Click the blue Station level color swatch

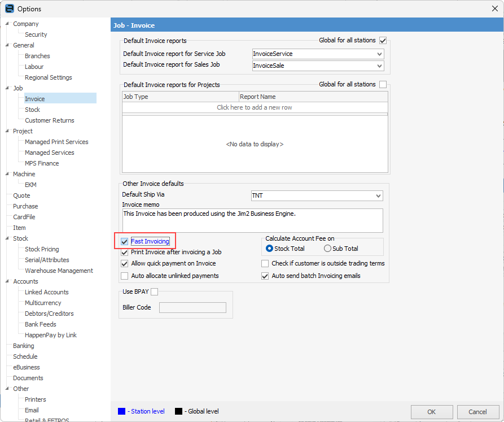click(x=122, y=411)
